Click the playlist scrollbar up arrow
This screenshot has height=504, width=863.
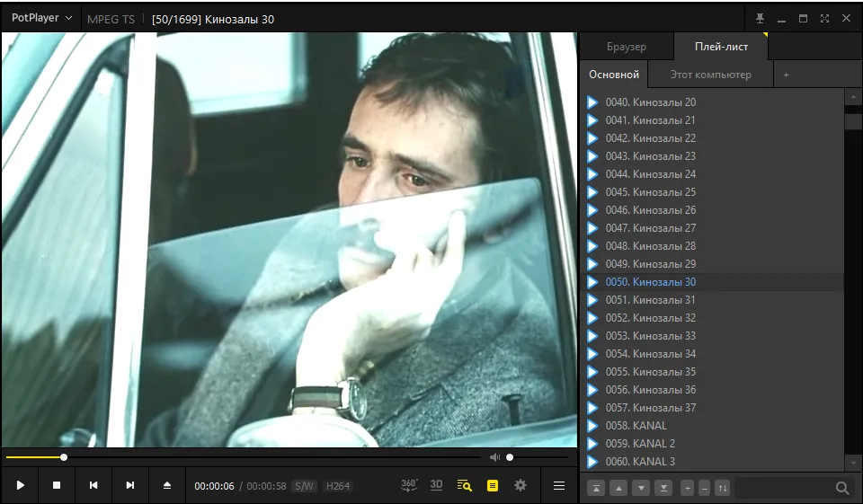(x=853, y=97)
